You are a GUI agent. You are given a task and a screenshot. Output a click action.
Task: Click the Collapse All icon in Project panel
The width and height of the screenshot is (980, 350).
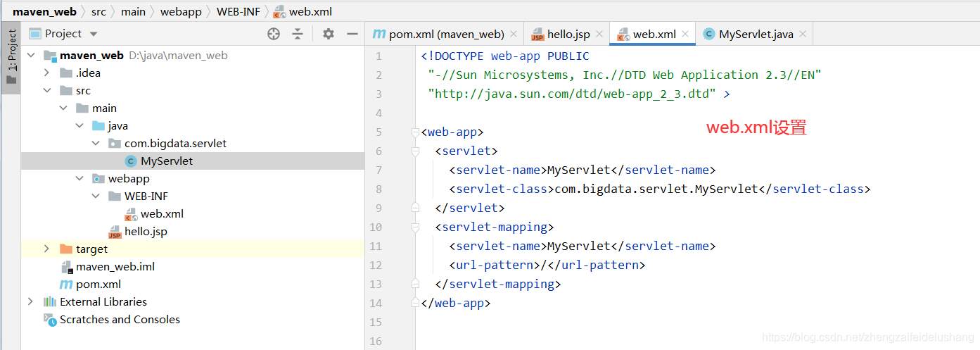point(298,34)
